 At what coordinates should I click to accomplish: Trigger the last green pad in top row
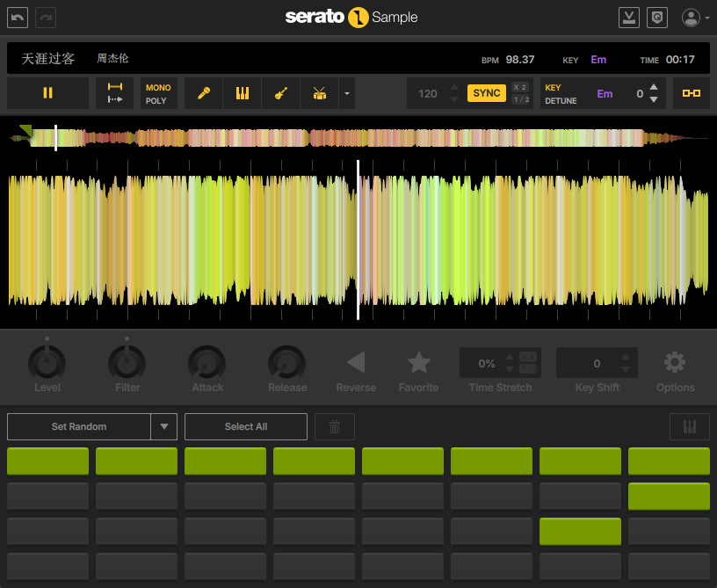coord(669,461)
